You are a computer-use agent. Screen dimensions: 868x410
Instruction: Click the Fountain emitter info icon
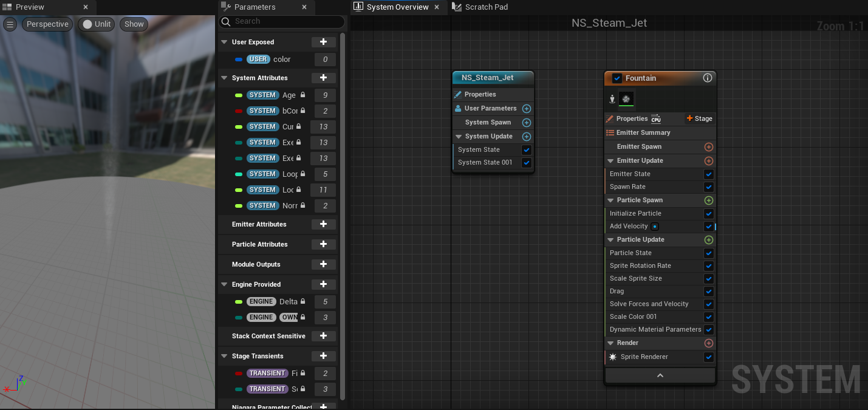(707, 78)
